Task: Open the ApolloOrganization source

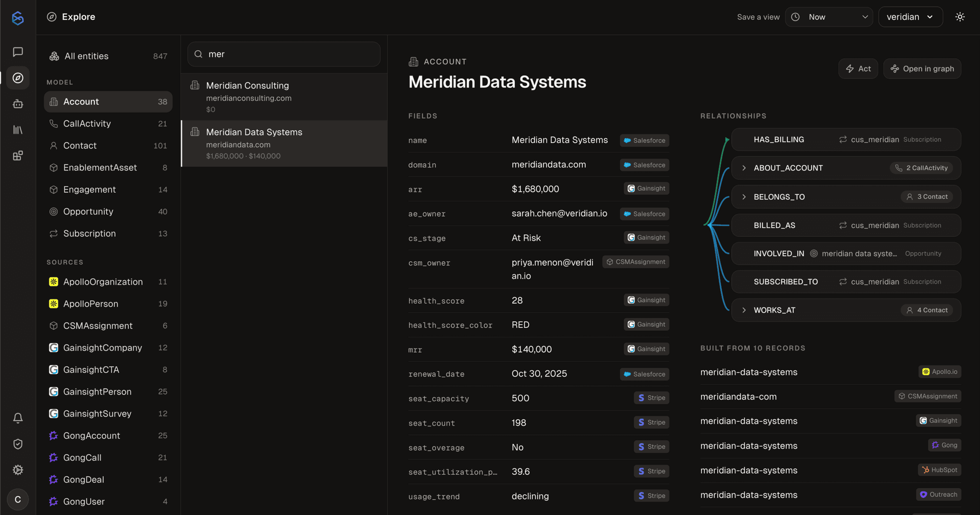Action: tap(108, 282)
